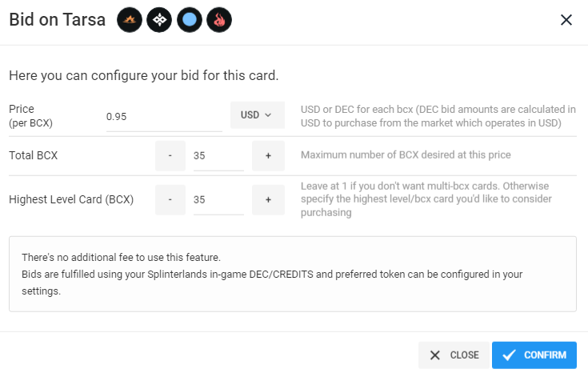Screen dimensions: 588x377
Task: Confirm the bid on Tarsa
Action: 534,355
